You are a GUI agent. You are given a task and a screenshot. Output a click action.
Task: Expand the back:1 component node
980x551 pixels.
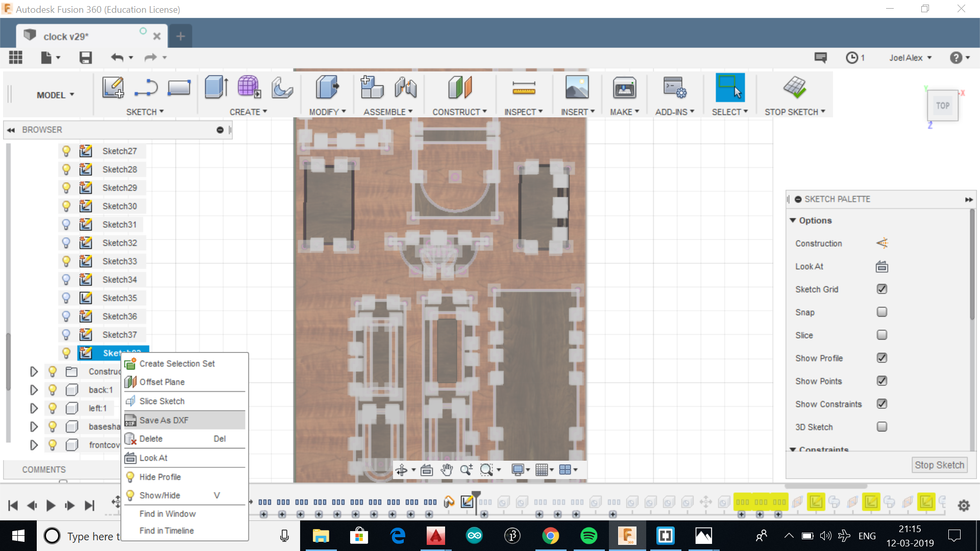click(34, 390)
